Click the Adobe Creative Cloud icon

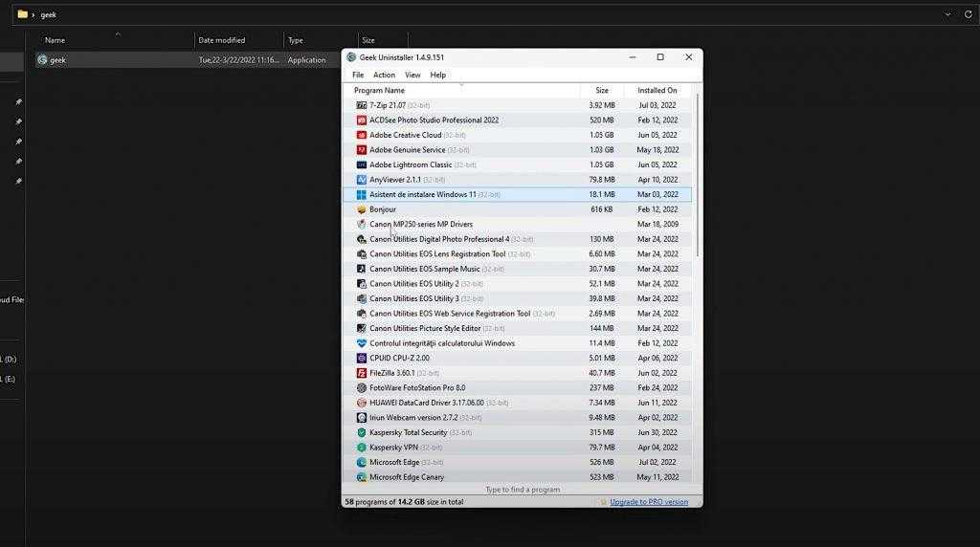(x=361, y=135)
